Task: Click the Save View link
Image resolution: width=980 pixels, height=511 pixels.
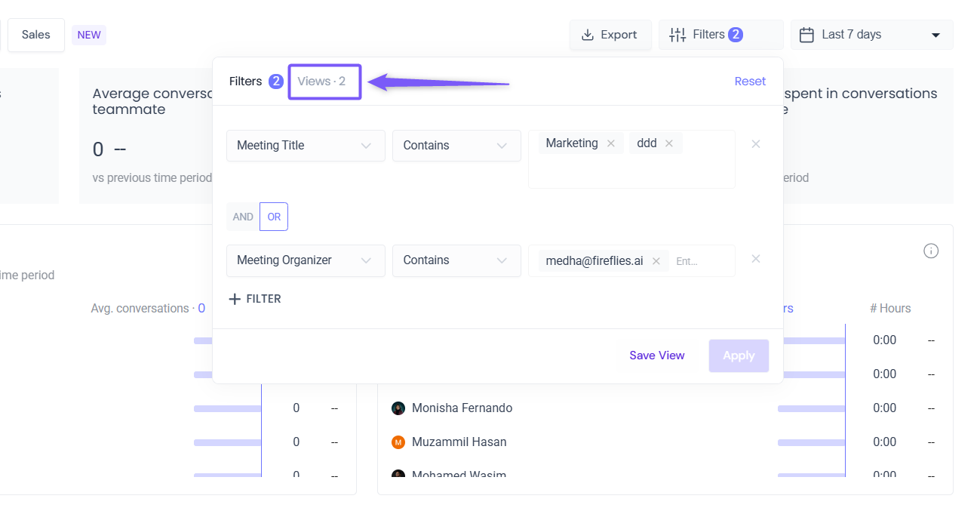Action: click(657, 356)
